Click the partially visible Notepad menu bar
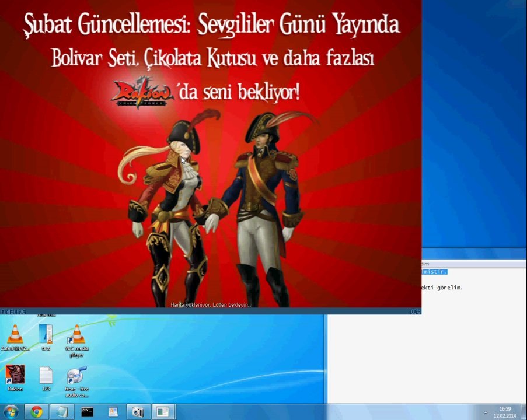This screenshot has width=527, height=420. tap(474, 264)
